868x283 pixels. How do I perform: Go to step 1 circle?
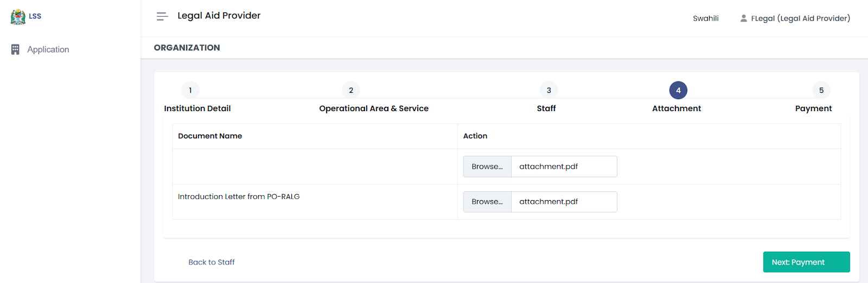[x=190, y=91]
